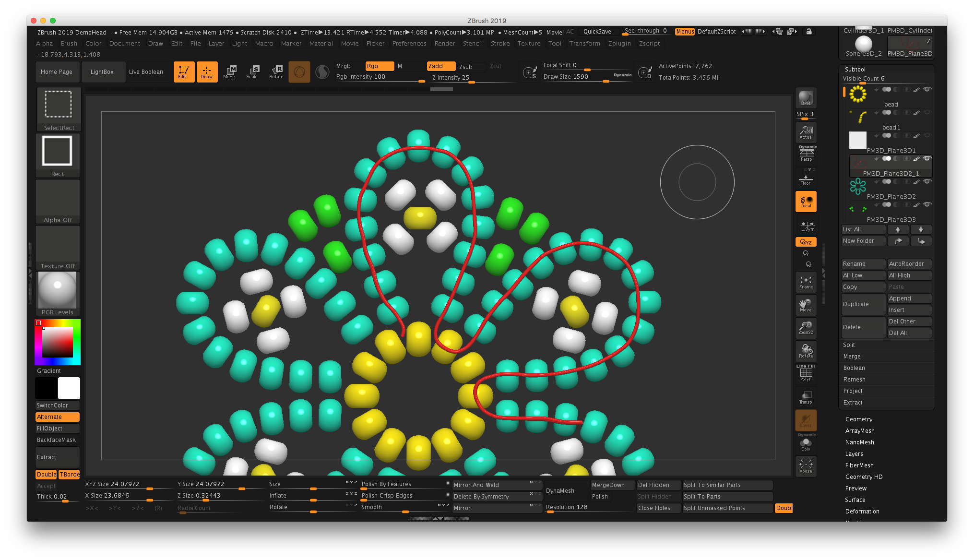Click the Duplicate subtool button
Viewport: 974px width, 560px height.
click(x=863, y=304)
